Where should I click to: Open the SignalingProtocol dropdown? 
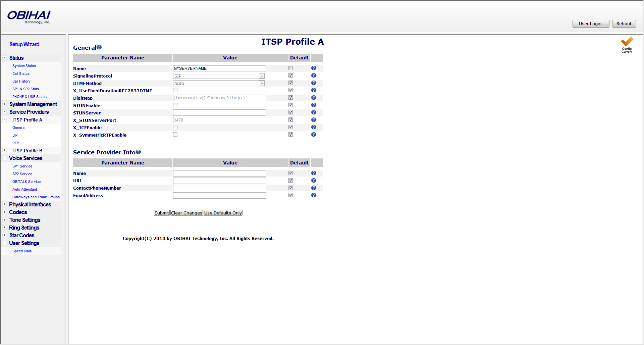click(219, 76)
